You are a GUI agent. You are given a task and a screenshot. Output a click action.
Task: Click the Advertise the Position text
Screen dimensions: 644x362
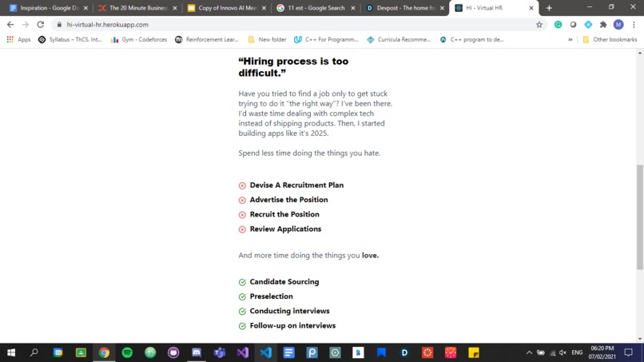click(288, 200)
